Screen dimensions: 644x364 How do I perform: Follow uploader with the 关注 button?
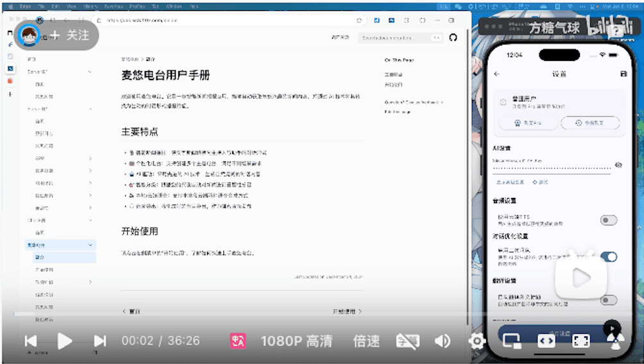point(70,35)
